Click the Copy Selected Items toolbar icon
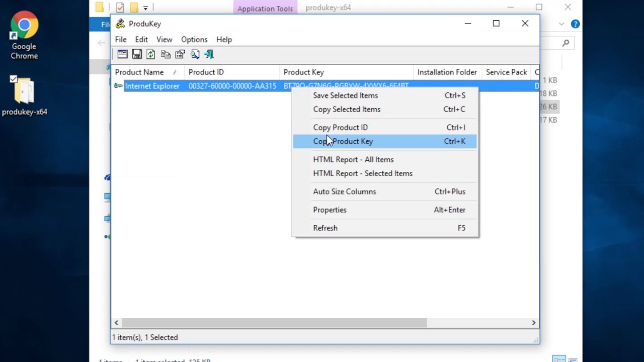Screen dimensions: 644x362 [166, 54]
